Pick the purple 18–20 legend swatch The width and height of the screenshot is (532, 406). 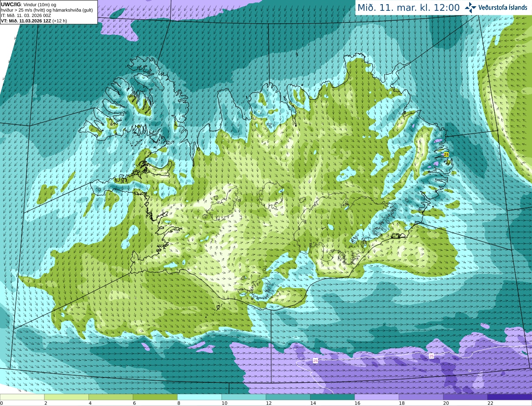tap(421, 397)
